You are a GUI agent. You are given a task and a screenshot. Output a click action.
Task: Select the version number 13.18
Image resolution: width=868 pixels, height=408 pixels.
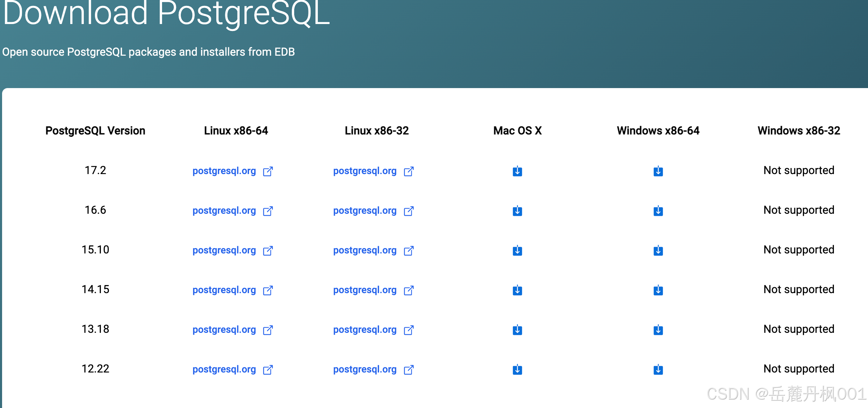point(95,329)
